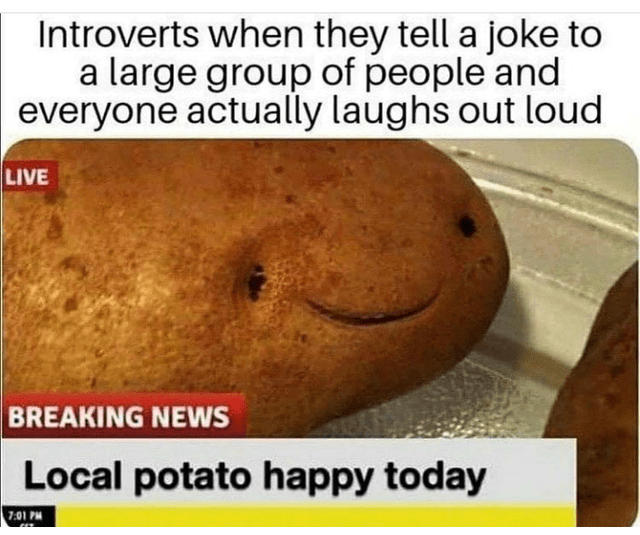This screenshot has width=640, height=535.
Task: Click the red LIVE badge
Action: click(x=30, y=176)
